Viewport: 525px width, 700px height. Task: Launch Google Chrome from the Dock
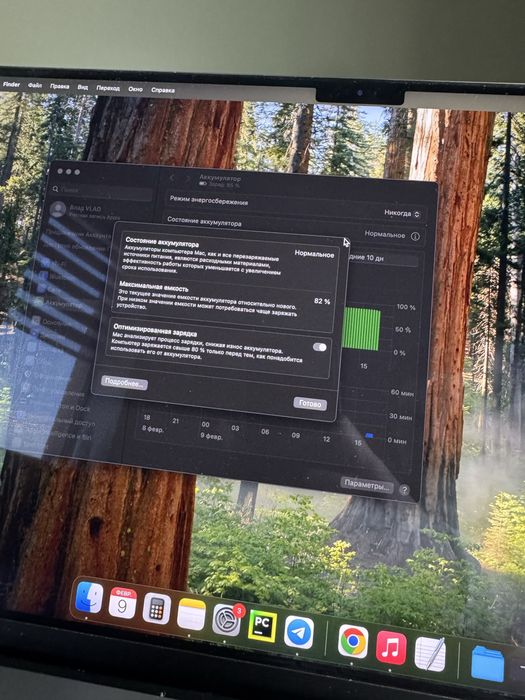point(353,642)
